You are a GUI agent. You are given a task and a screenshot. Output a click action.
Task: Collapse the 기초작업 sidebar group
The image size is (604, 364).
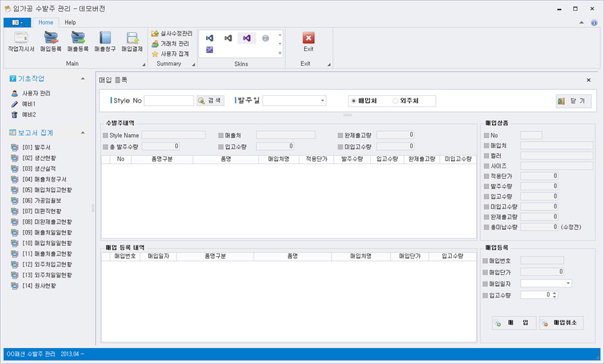point(83,78)
